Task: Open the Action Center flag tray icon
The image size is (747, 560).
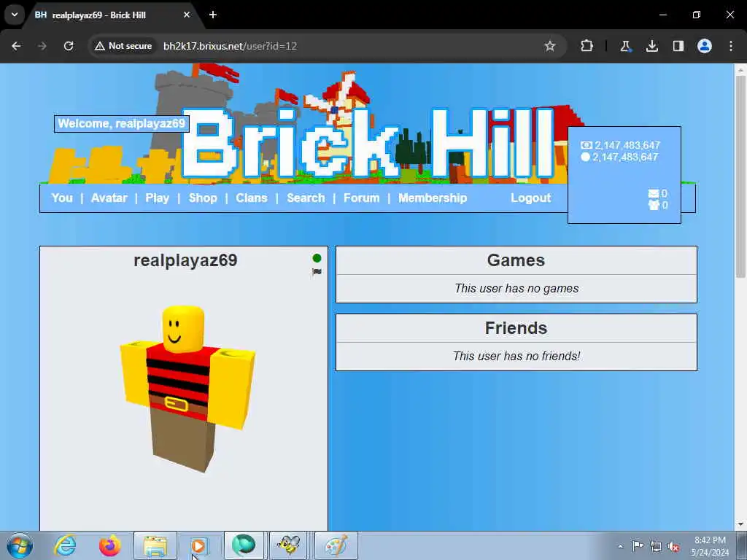Action: click(x=638, y=546)
